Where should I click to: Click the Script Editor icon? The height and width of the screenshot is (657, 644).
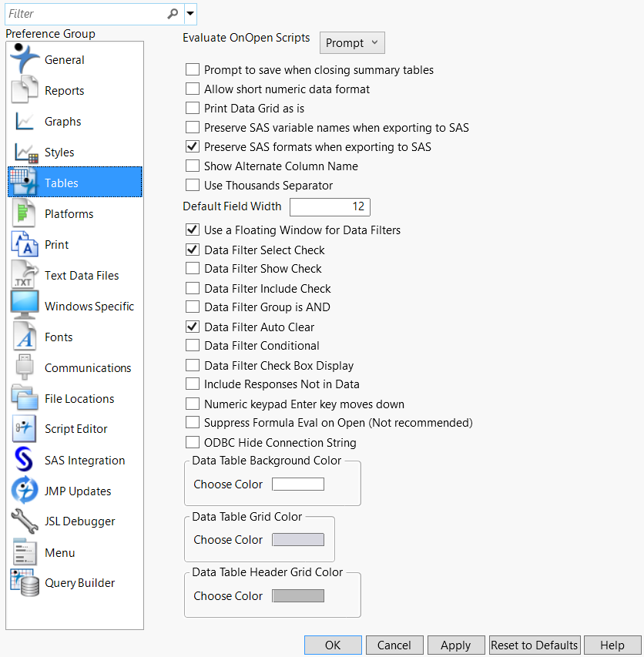pyautogui.click(x=25, y=428)
